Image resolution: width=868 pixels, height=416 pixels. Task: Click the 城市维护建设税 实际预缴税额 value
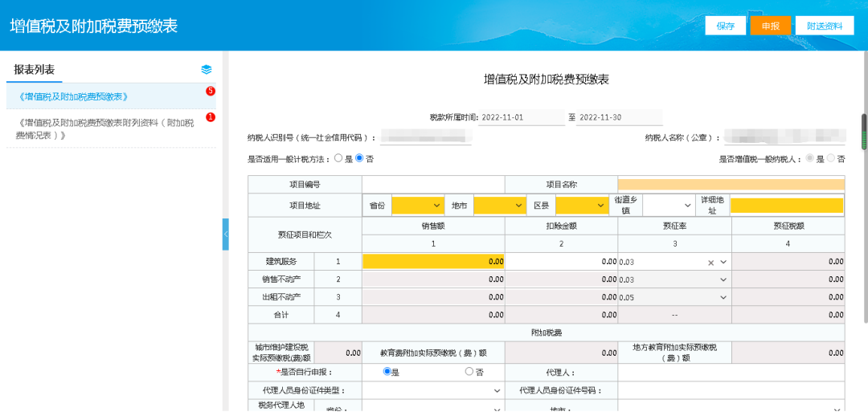coord(338,353)
